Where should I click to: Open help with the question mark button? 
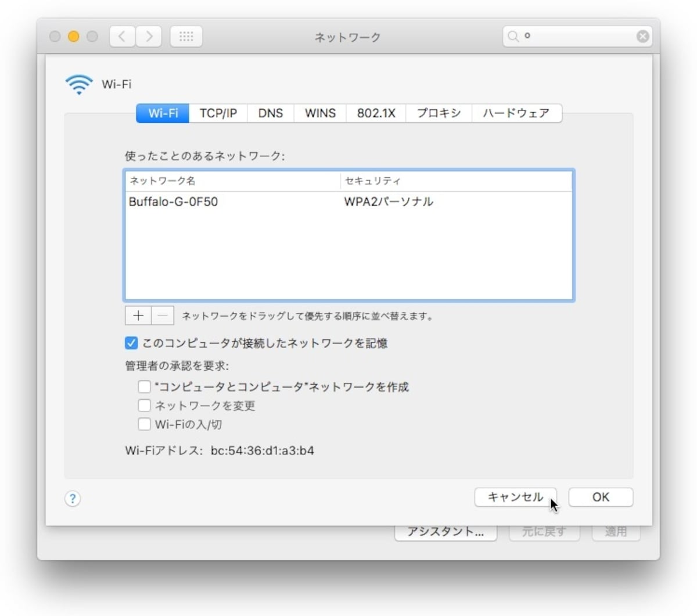coord(73,498)
